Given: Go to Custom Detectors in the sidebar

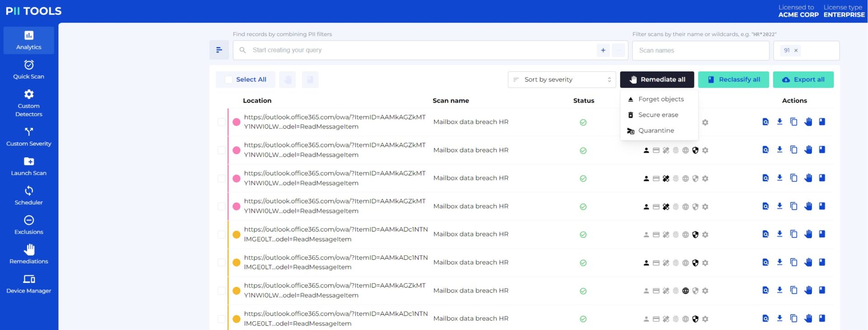Looking at the screenshot, I should pos(29,104).
